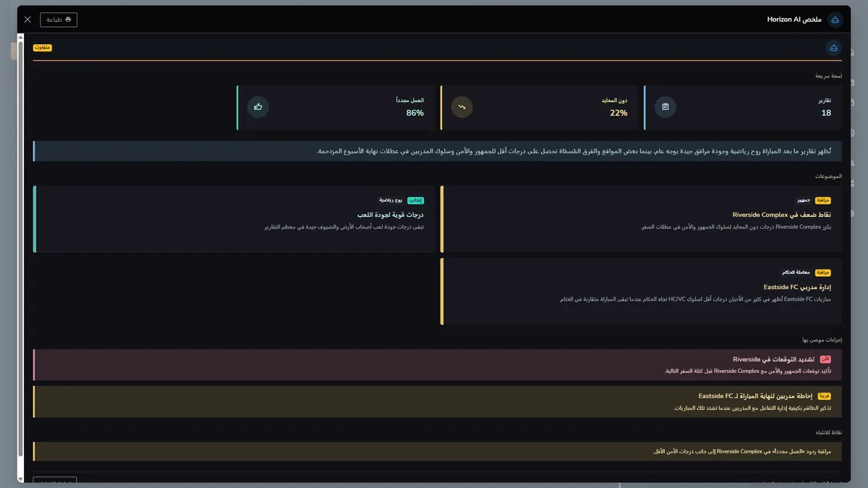The height and width of the screenshot is (488, 868).
Task: Click the description starting تبقى درجات جودة لعب
Action: [344, 227]
